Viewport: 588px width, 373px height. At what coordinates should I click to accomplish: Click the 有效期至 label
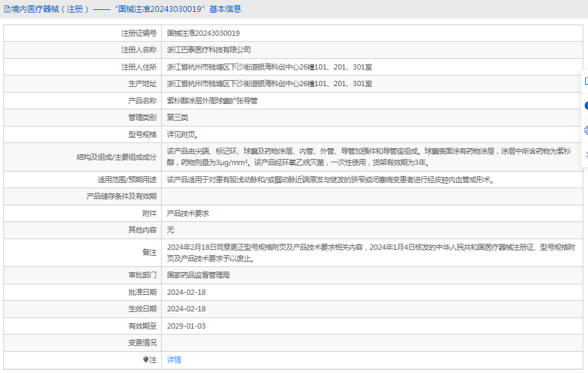coord(143,326)
